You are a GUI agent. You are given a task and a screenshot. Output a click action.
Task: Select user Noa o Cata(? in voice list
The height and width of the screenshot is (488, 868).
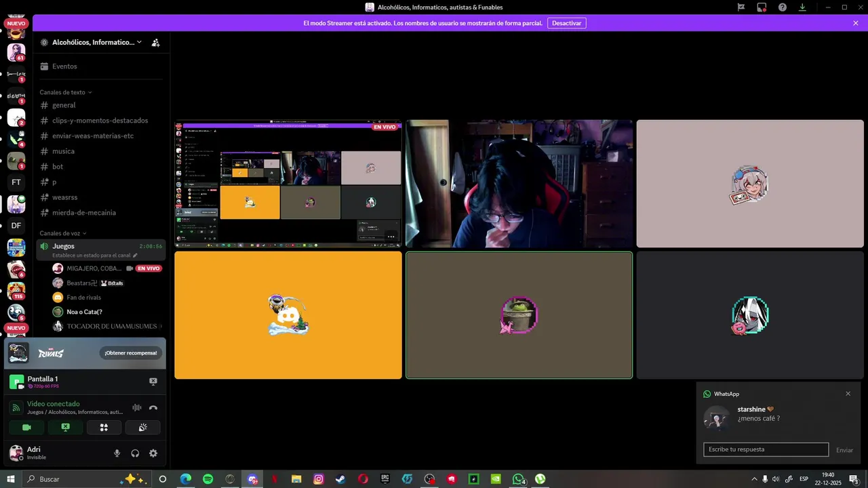click(107, 312)
